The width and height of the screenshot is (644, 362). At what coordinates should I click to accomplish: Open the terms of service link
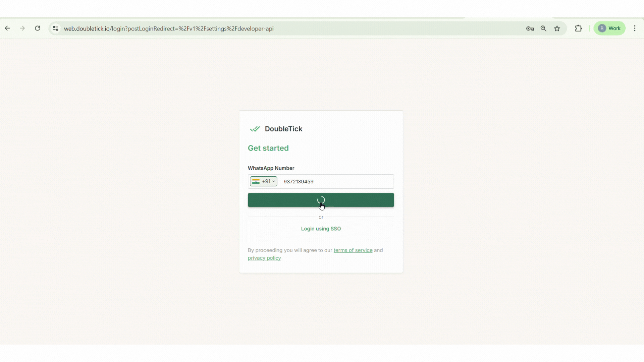point(353,250)
